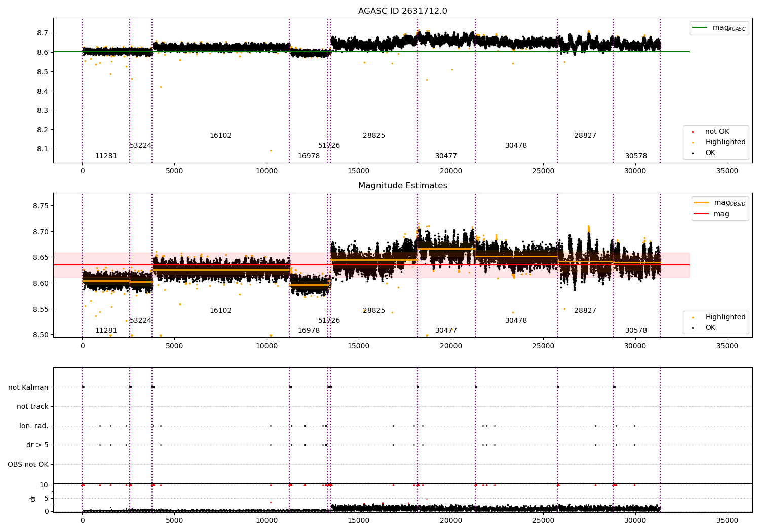Click the 'Magnitude Estimates' plot title
This screenshot has height=532, width=760.
point(402,186)
